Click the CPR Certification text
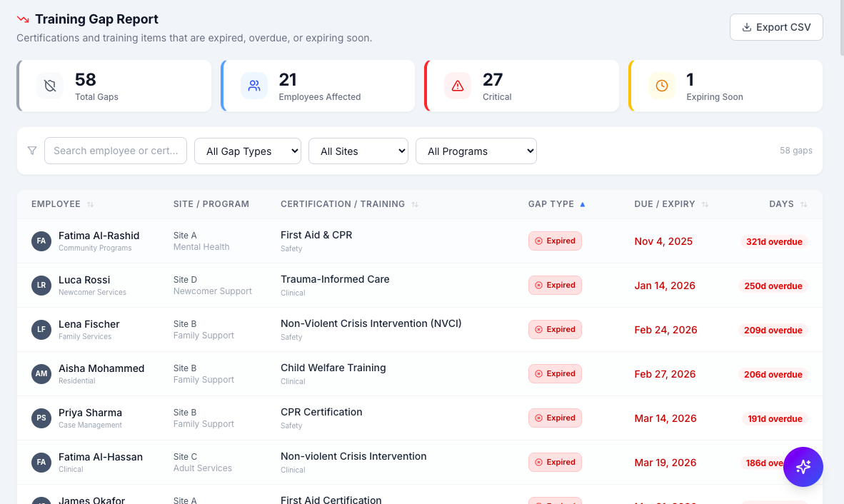 click(321, 412)
